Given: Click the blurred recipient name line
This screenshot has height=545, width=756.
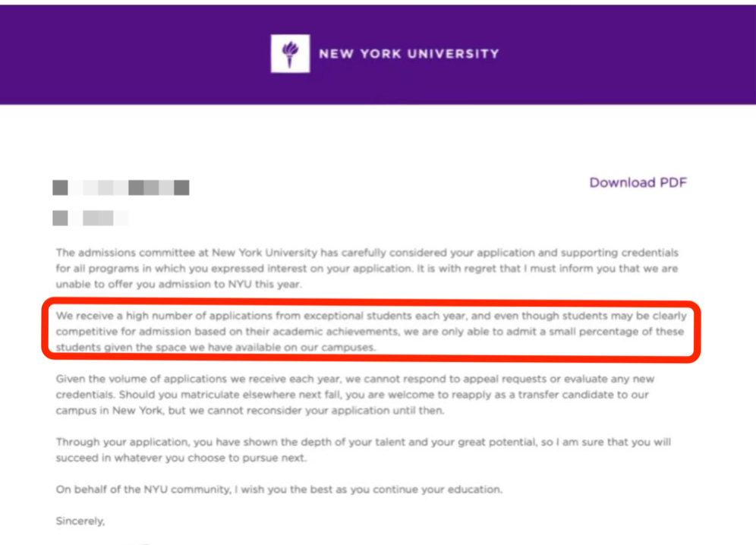Looking at the screenshot, I should click(121, 187).
